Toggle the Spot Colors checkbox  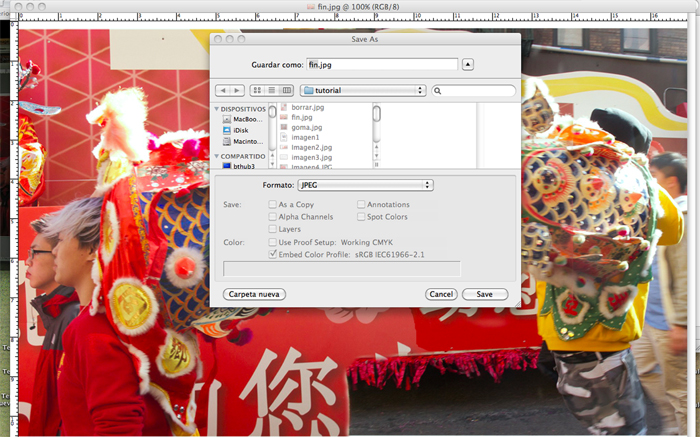pos(361,217)
